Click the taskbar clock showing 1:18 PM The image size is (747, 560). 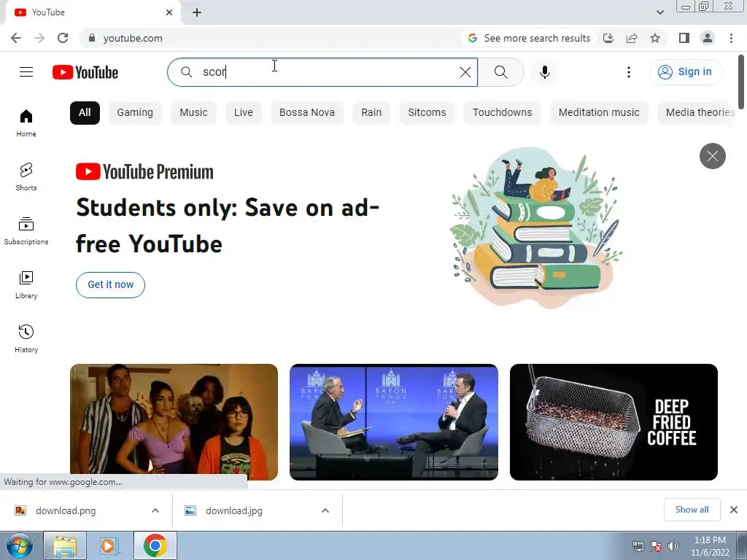pyautogui.click(x=710, y=546)
